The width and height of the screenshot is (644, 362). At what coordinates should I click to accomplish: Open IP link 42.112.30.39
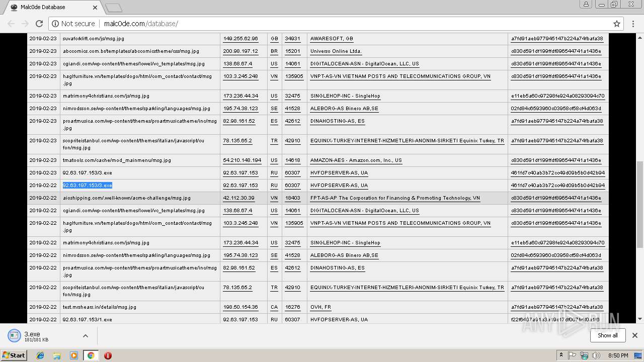238,198
